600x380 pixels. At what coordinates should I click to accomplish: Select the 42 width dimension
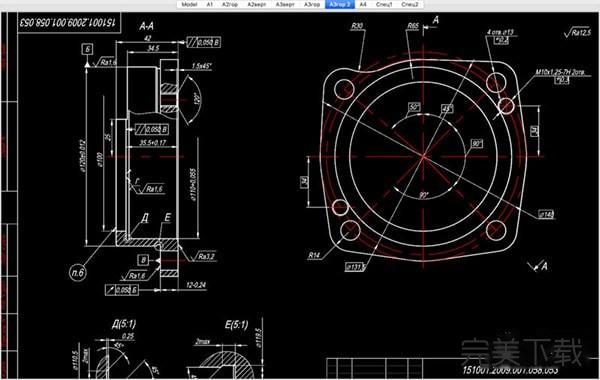point(148,38)
